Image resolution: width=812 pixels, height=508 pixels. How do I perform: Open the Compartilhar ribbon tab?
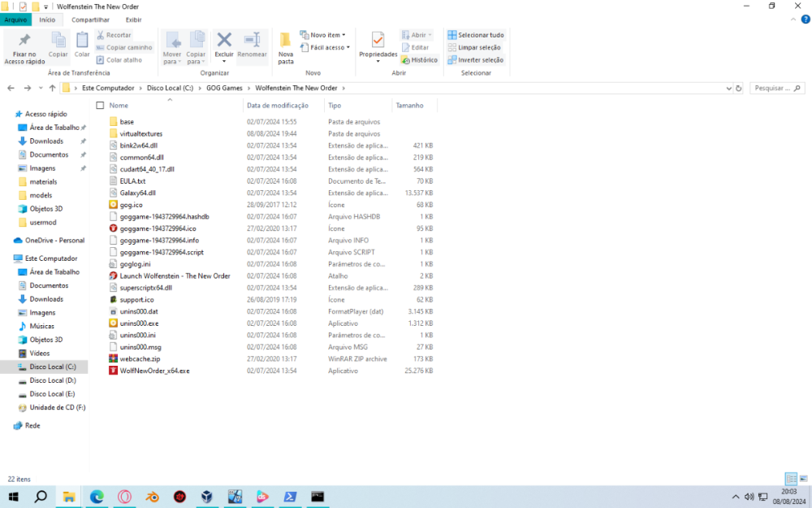point(90,20)
